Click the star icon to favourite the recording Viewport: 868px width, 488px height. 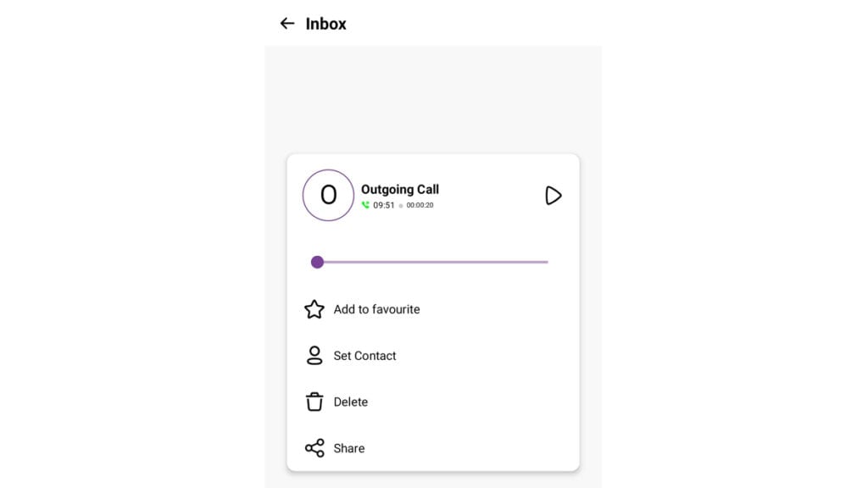[x=314, y=309]
